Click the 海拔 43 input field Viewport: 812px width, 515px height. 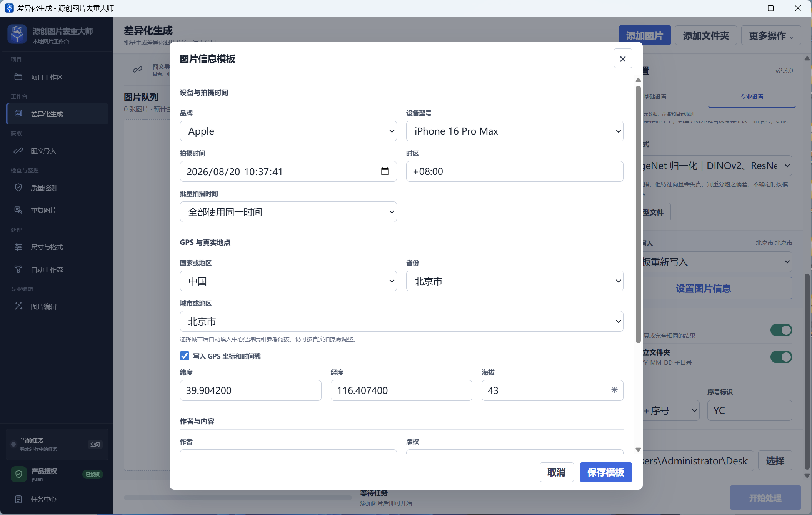click(x=552, y=390)
